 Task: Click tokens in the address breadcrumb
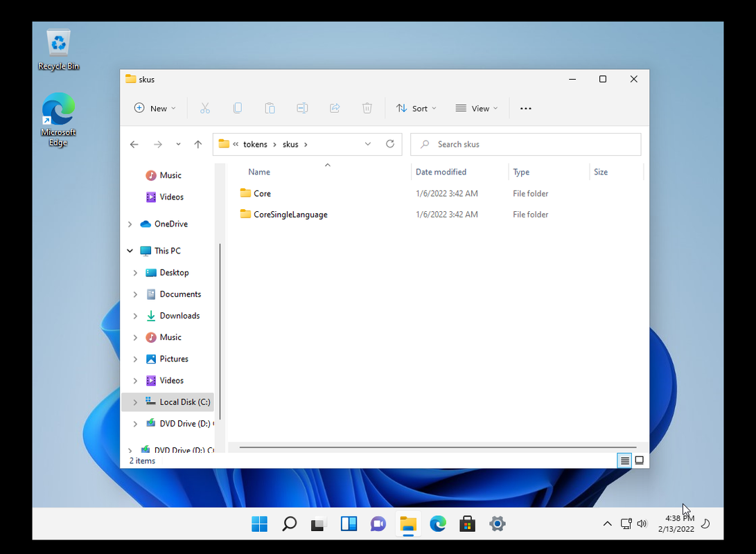[255, 144]
